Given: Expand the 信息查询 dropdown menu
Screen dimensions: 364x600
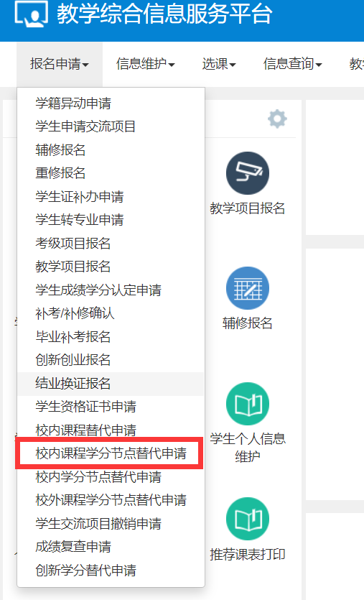Looking at the screenshot, I should coord(292,64).
